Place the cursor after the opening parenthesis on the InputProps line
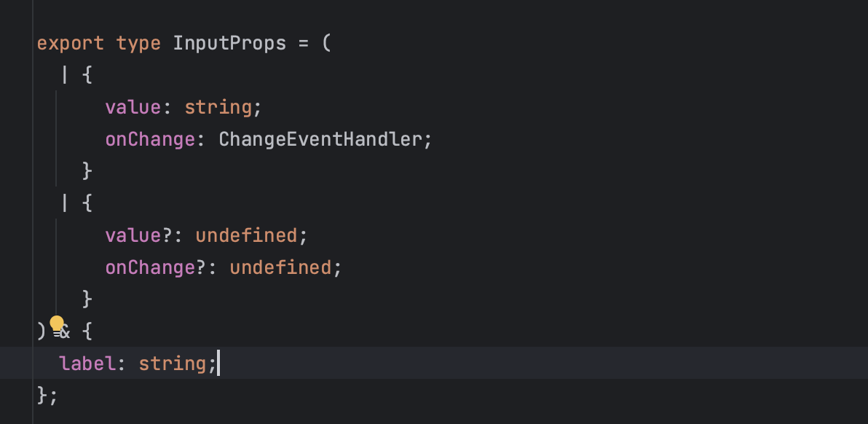868x424 pixels. [332, 43]
